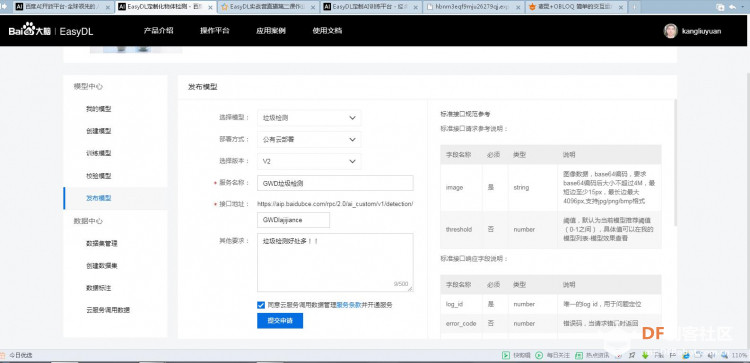The height and width of the screenshot is (363, 750).
Task: Click the reference panel's inner scrollbar
Action: pyautogui.click(x=675, y=163)
